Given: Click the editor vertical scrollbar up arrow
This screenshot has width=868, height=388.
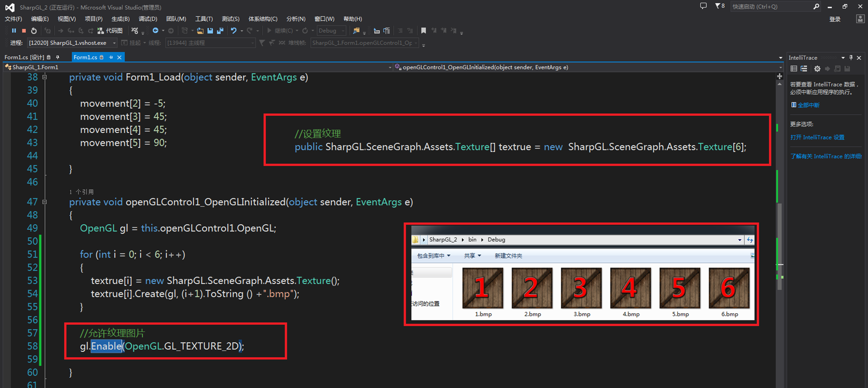Looking at the screenshot, I should click(779, 84).
